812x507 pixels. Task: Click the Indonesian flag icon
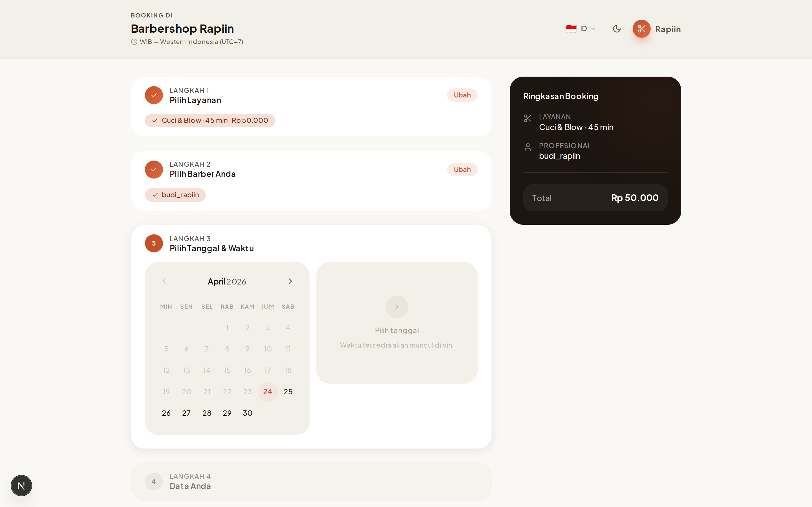point(571,29)
